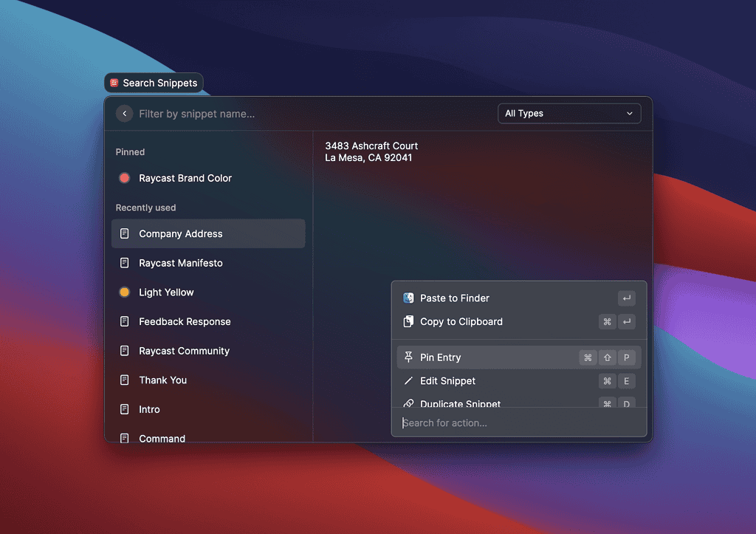This screenshot has height=534, width=756.
Task: Click the Pinned section header
Action: point(130,152)
